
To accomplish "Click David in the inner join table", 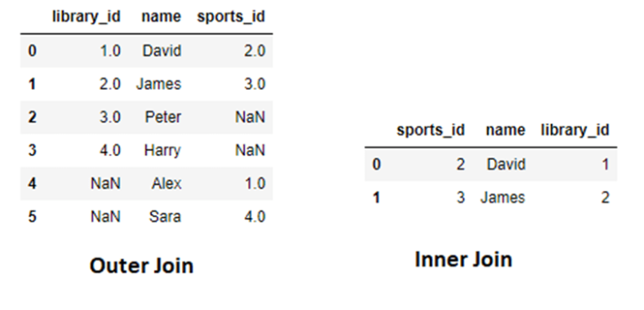I will (x=506, y=164).
